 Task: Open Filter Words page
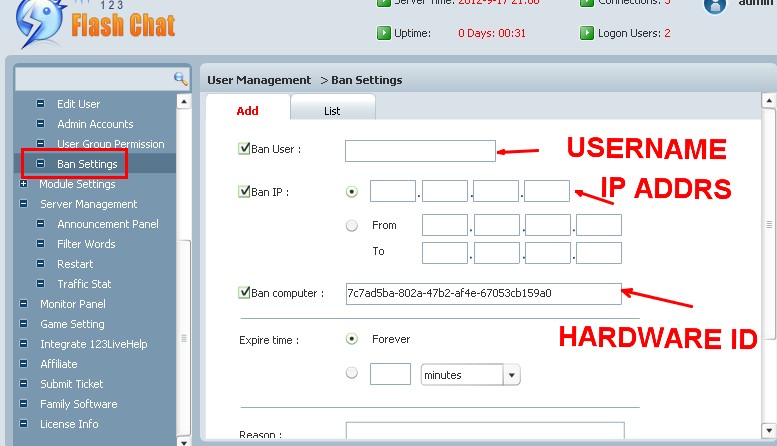coord(86,244)
